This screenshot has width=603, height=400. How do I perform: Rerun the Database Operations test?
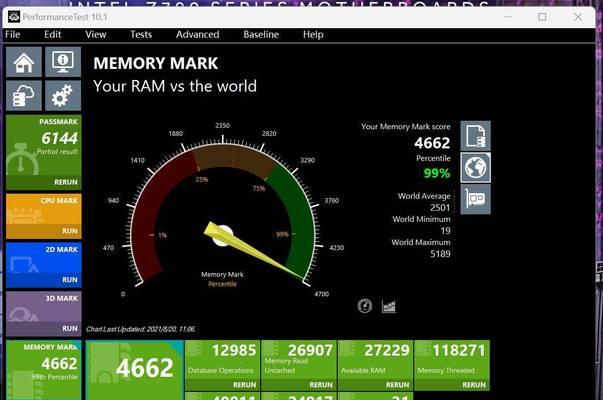click(245, 385)
